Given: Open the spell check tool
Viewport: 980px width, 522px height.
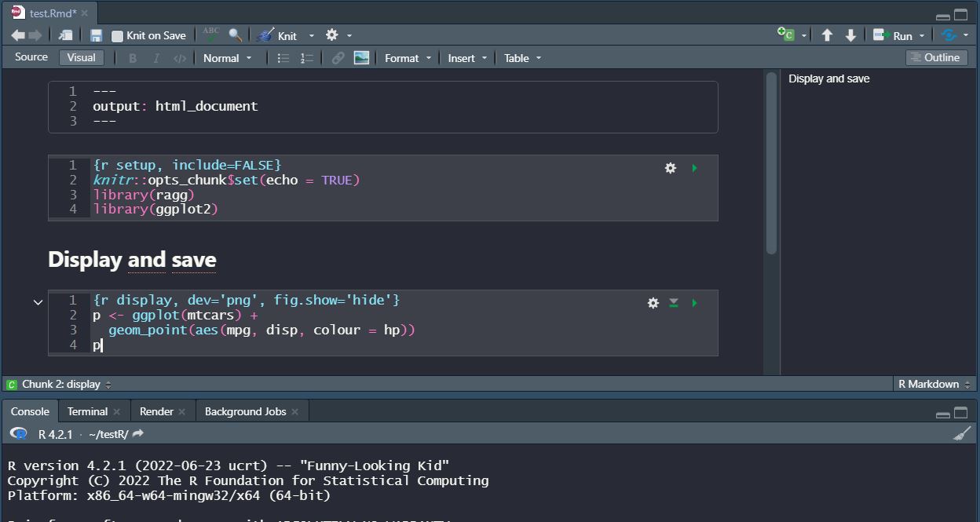Looking at the screenshot, I should pos(210,35).
